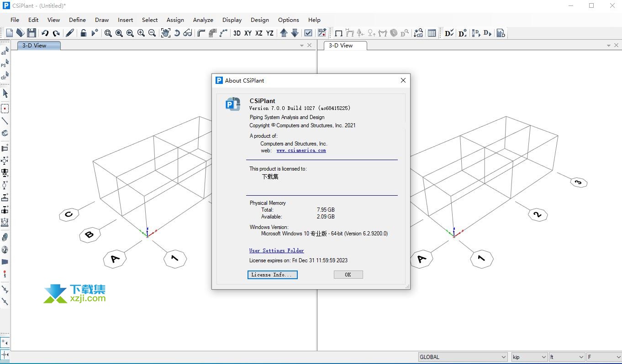Click the Save floppy disk icon
Viewport: 622px width, 364px height.
click(32, 33)
